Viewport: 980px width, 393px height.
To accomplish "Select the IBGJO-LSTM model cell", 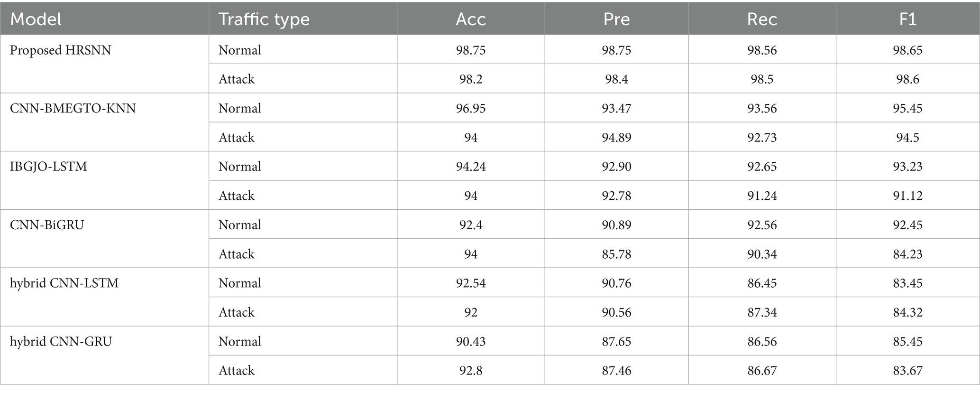I will tap(48, 167).
